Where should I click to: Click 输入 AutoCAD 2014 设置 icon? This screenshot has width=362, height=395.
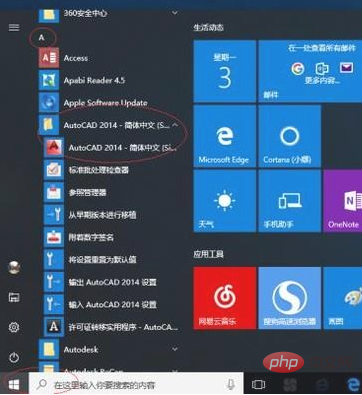click(x=54, y=304)
